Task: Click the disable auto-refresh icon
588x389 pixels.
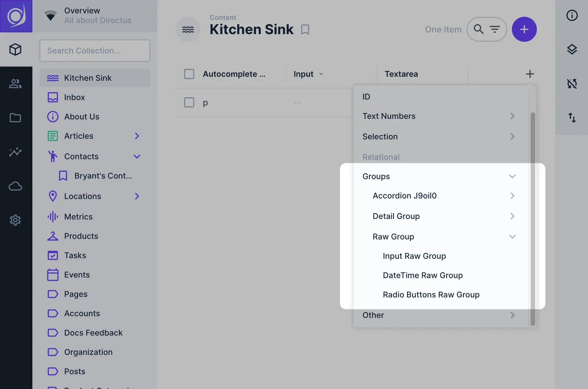Action: coord(572,84)
